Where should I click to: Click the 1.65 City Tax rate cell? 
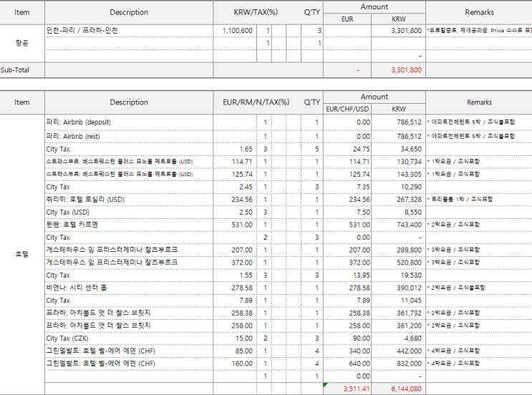click(235, 149)
